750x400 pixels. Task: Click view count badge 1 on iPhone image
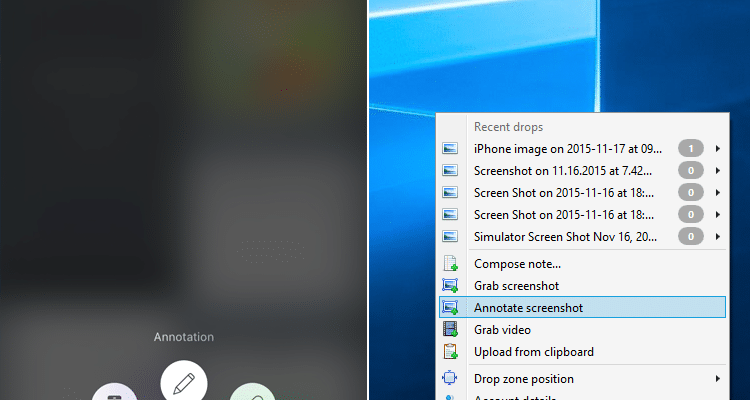(x=691, y=149)
